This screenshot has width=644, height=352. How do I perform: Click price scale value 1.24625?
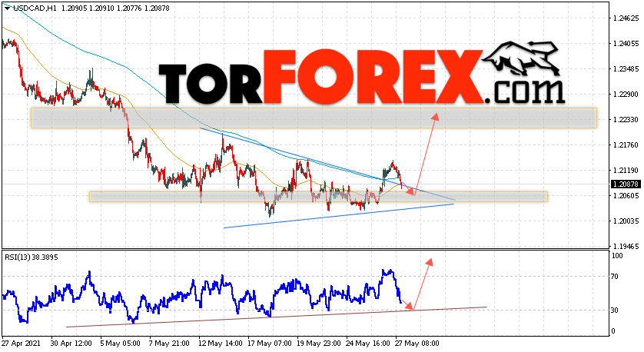click(x=626, y=18)
